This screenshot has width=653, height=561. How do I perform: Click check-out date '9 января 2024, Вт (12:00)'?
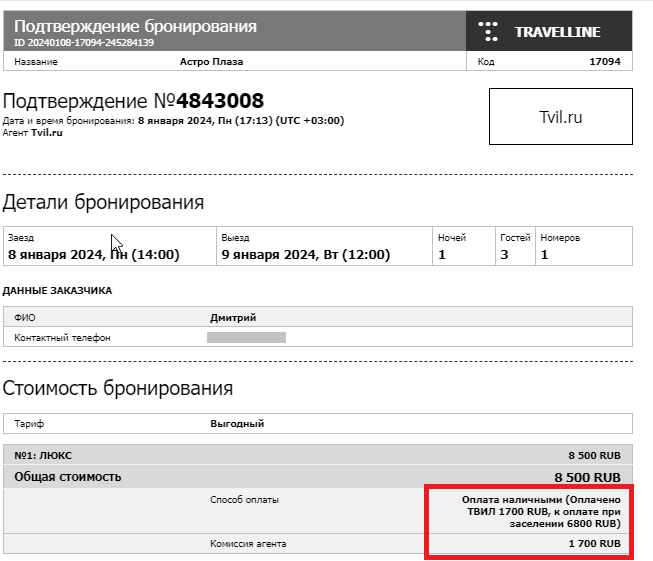[x=306, y=254]
